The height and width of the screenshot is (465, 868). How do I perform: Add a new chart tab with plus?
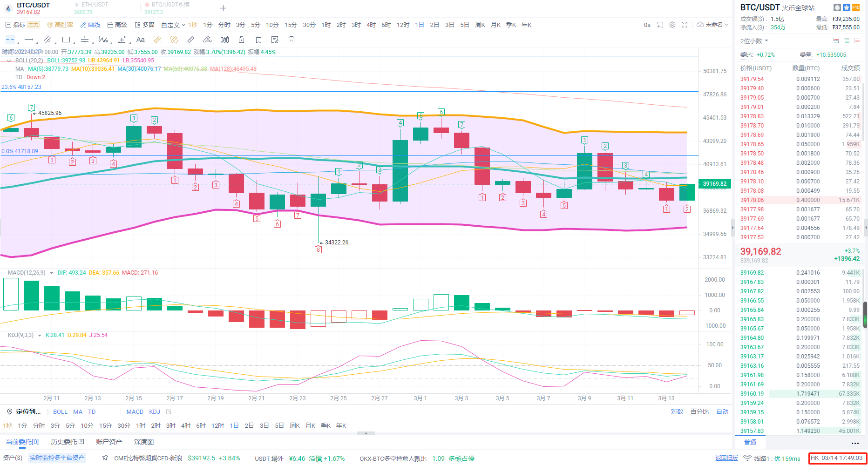tap(223, 8)
